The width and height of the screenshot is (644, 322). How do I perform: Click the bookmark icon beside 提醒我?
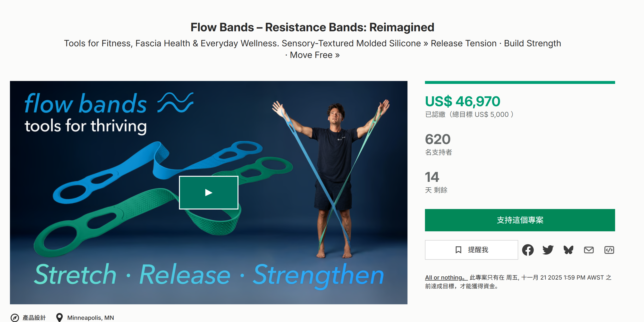[x=458, y=250]
